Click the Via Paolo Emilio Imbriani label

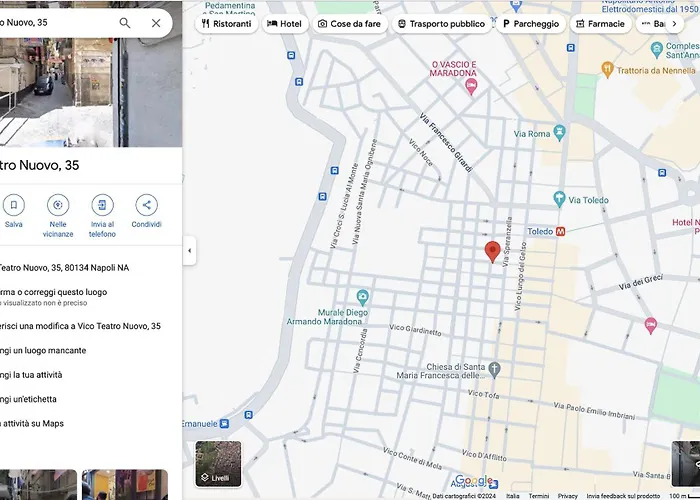[x=594, y=411]
